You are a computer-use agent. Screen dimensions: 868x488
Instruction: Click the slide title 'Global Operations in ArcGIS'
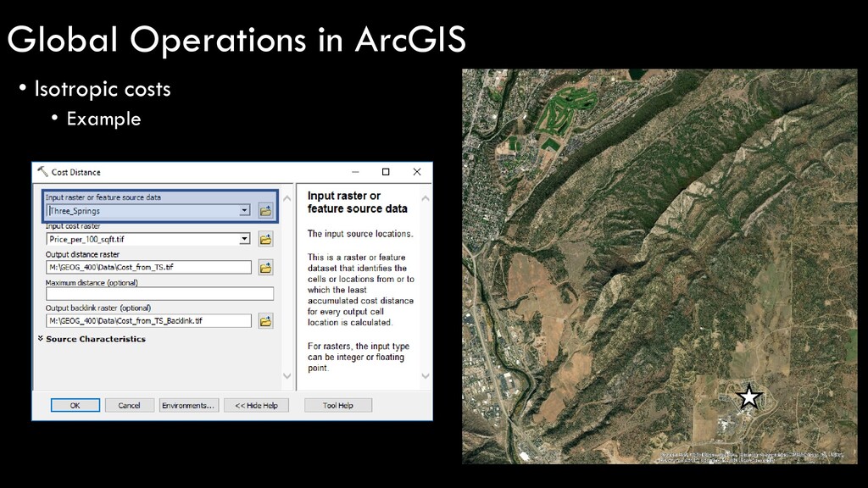236,39
